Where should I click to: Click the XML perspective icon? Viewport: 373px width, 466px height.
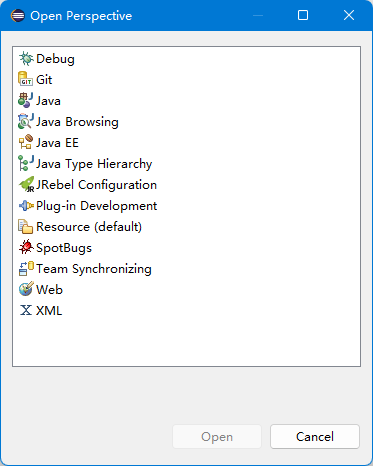pos(26,311)
